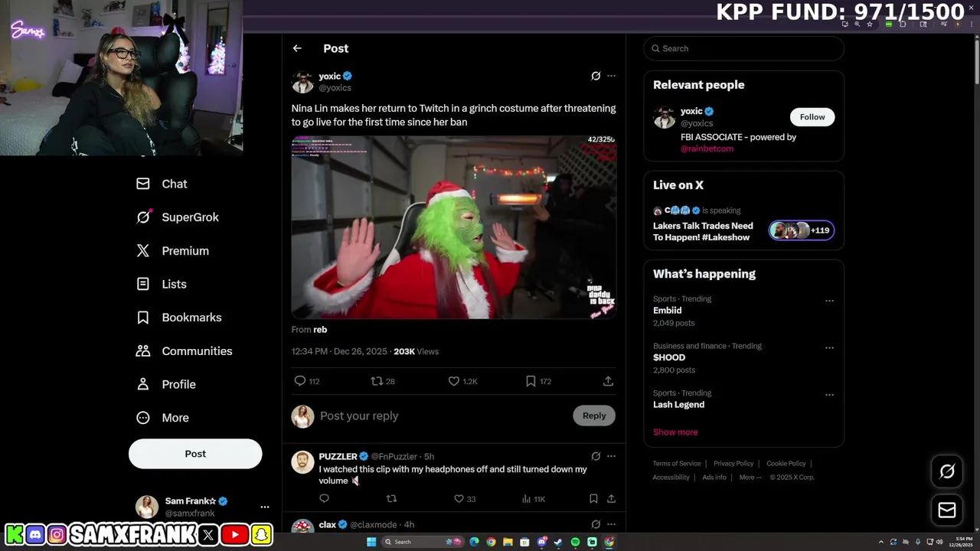Open Communities in the sidebar
This screenshot has width=980, height=551.
184,351
